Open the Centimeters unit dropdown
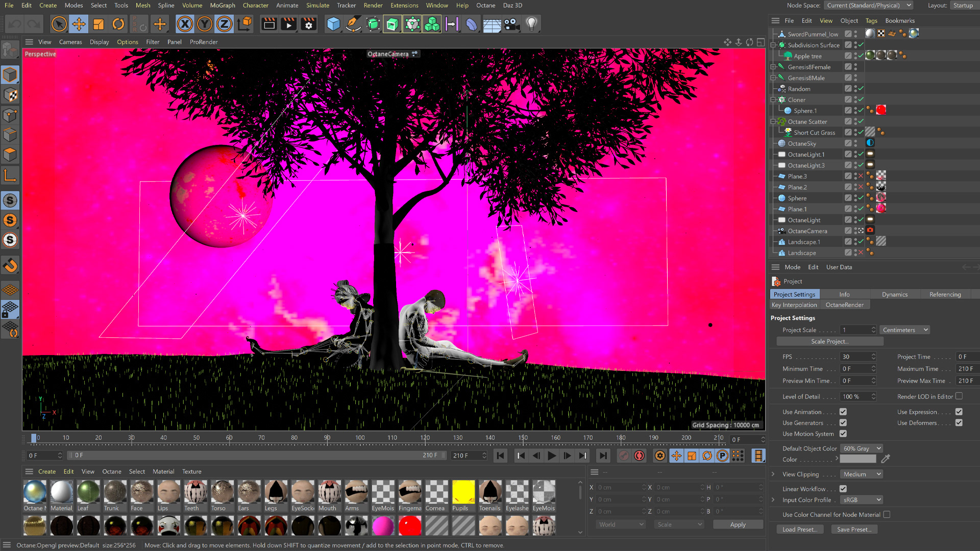Viewport: 980px width, 551px height. pyautogui.click(x=905, y=330)
